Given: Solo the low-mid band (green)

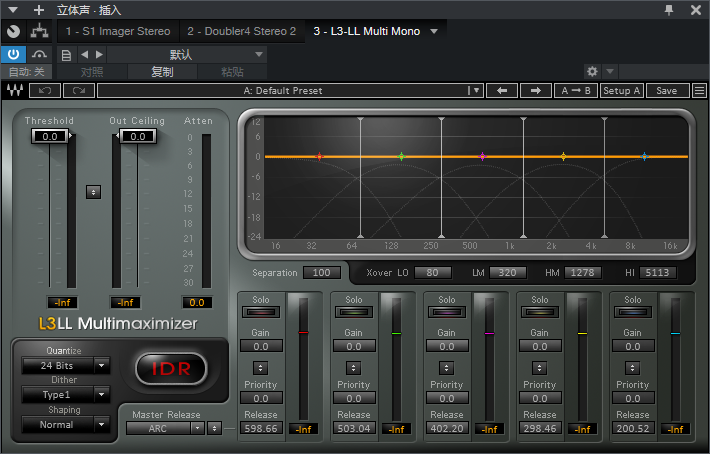Looking at the screenshot, I should coord(354,312).
